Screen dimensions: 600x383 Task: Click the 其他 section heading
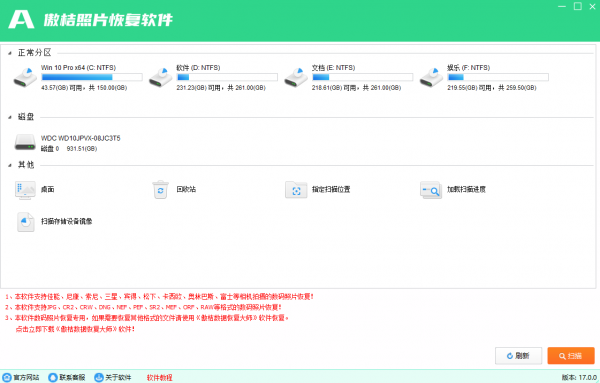click(26, 165)
